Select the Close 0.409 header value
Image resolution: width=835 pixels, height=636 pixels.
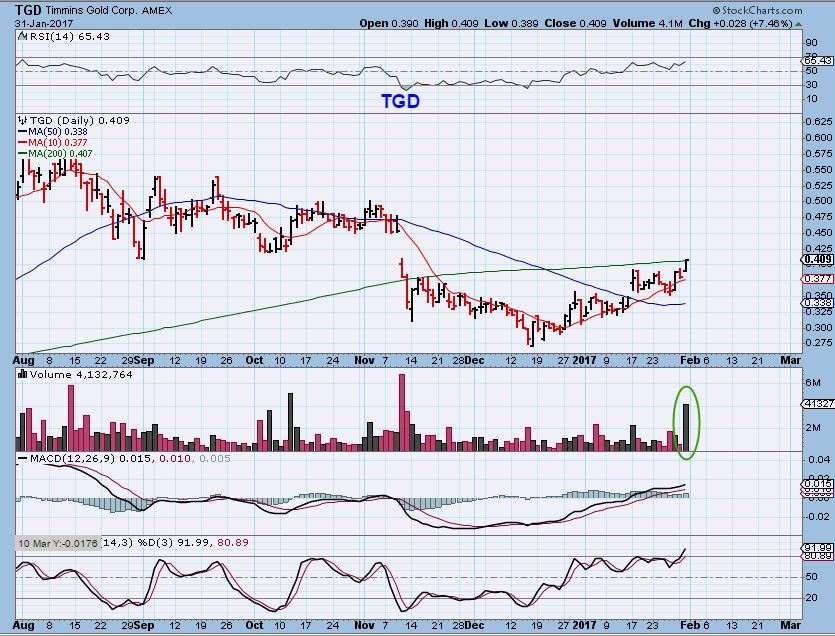(576, 23)
